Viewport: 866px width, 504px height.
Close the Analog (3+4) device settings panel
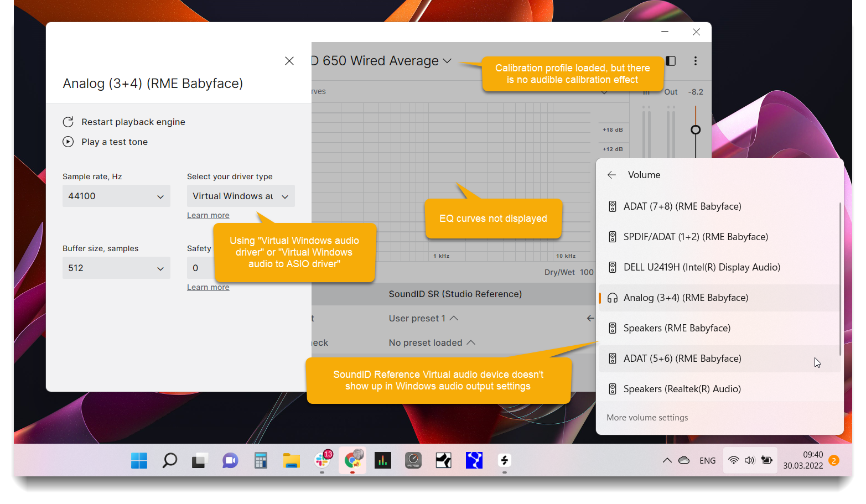pyautogui.click(x=289, y=61)
